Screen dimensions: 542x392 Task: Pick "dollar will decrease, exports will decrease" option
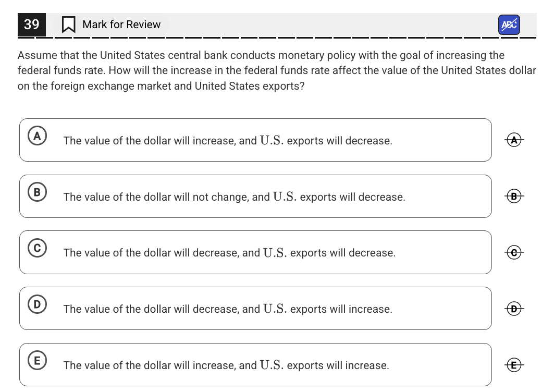[229, 253]
